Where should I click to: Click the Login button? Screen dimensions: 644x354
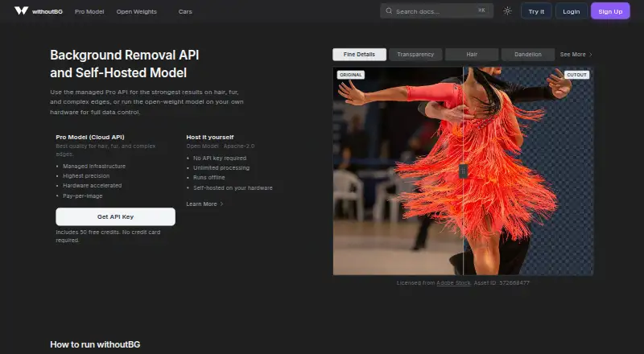572,11
